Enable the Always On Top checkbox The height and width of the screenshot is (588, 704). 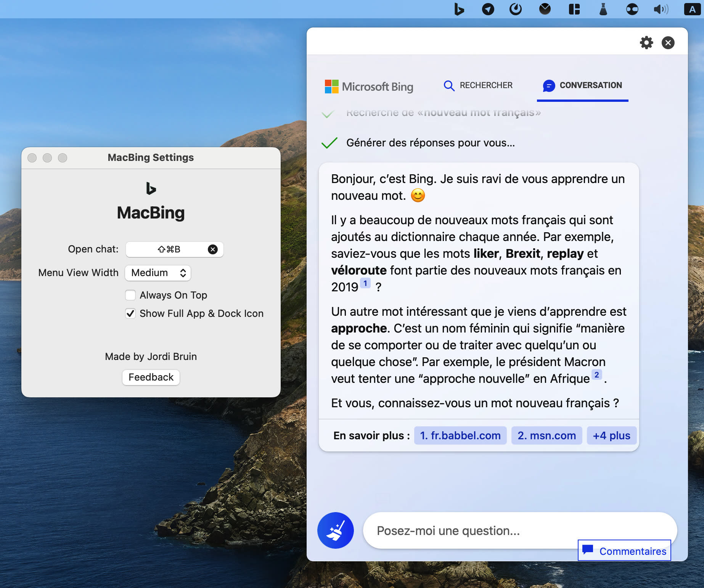point(130,295)
